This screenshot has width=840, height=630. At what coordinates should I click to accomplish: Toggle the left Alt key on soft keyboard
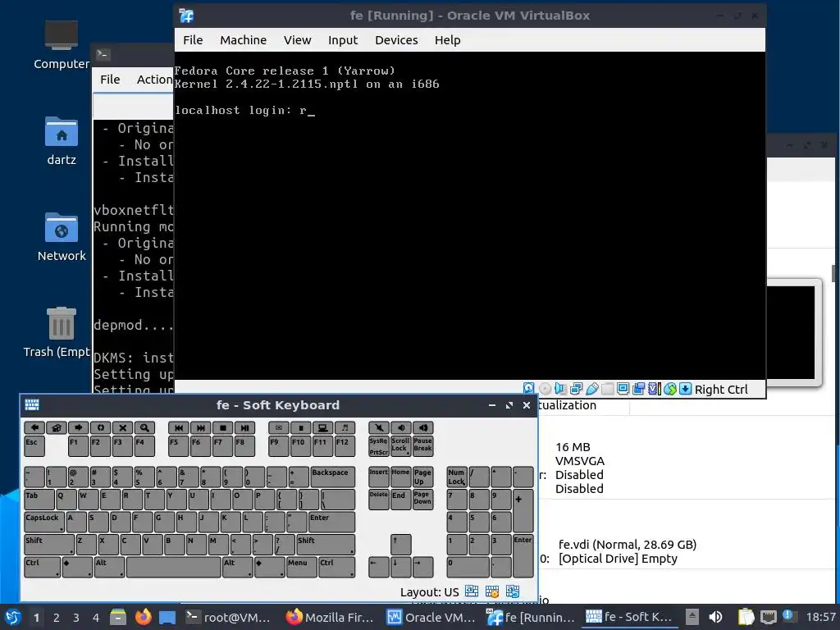click(x=109, y=567)
